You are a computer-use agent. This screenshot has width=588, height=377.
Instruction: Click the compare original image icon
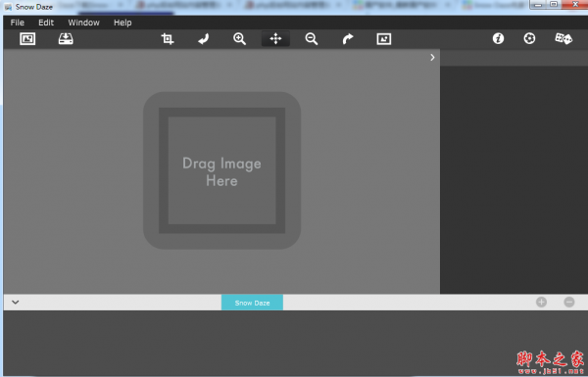[x=383, y=38]
